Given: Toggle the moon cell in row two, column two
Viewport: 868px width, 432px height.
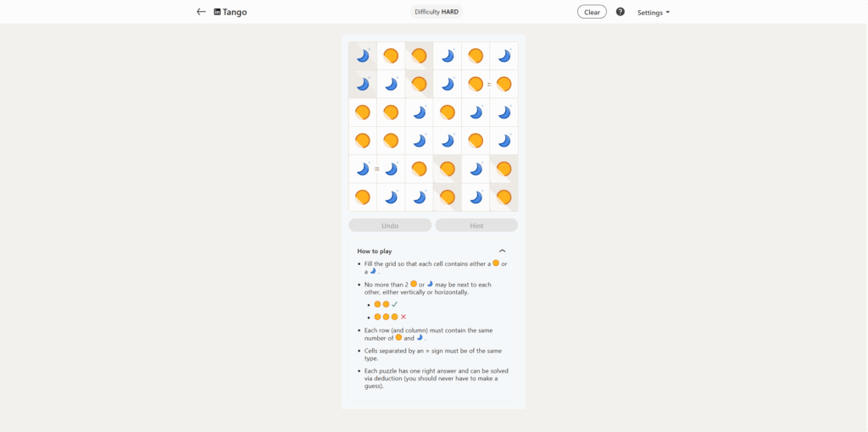Looking at the screenshot, I should click(391, 84).
